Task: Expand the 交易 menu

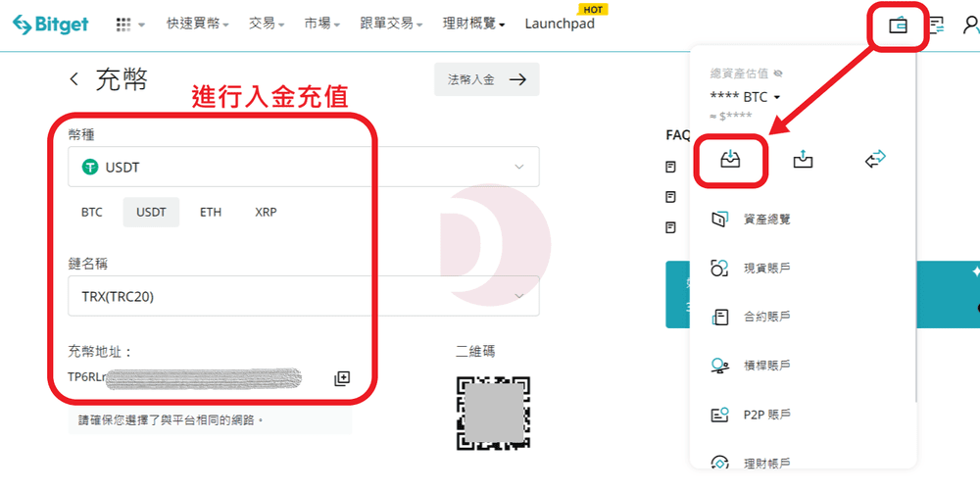Action: (x=267, y=24)
